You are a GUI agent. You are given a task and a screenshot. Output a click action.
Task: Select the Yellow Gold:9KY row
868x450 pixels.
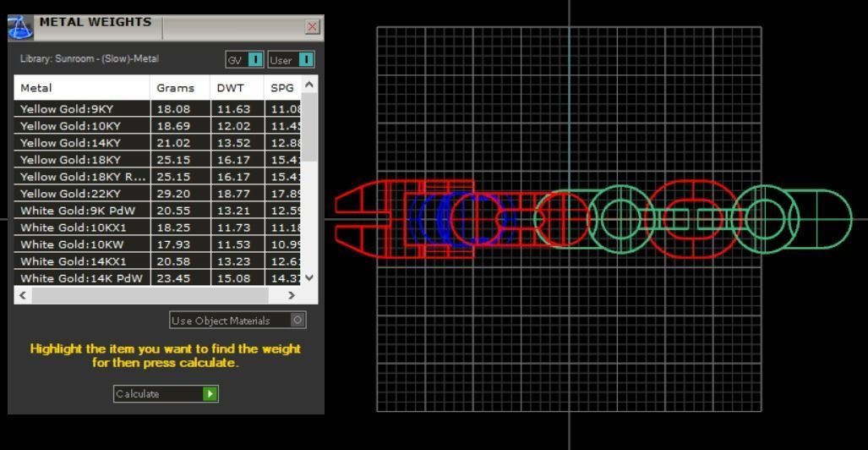tap(158, 108)
